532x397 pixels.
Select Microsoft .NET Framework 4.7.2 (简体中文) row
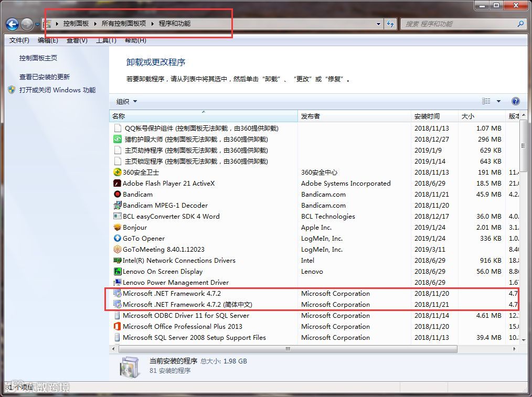point(314,305)
